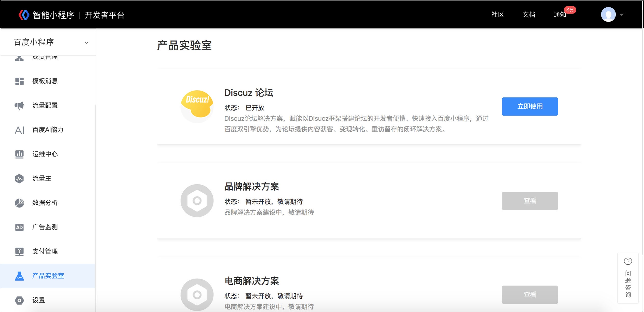Screen dimensions: 644x312
Task: Click the 问题咨询 question mark icon
Action: [x=628, y=261]
